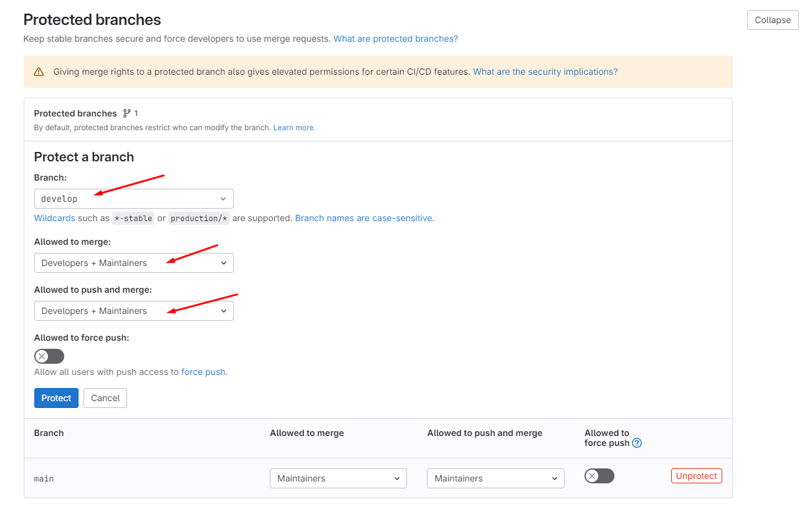Viewport: 812px width, 507px height.
Task: Expand Allowed to push and merge form dropdown
Action: point(133,311)
